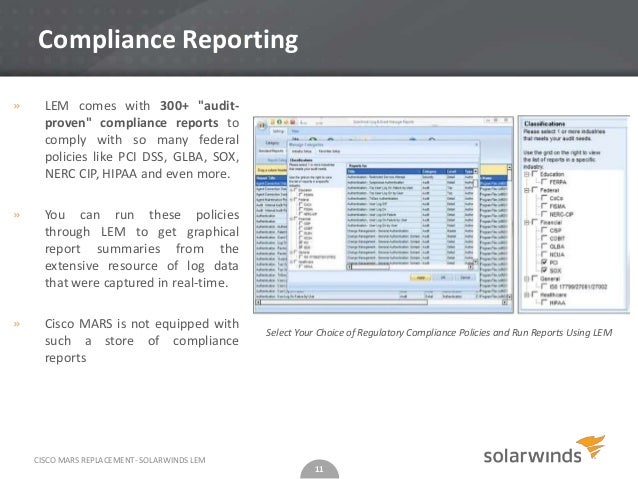Screen dimensions: 638x479
Task: Sort by Title column in dialog grid
Action: click(x=384, y=172)
